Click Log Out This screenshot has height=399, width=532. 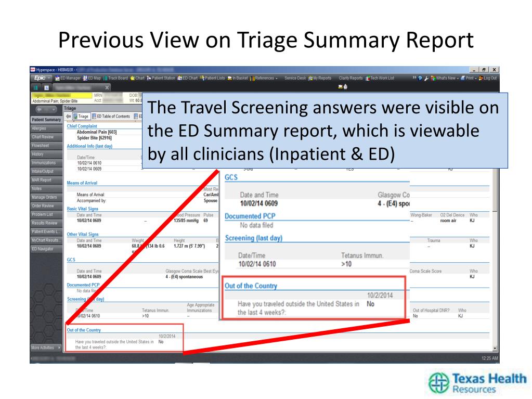(488, 78)
